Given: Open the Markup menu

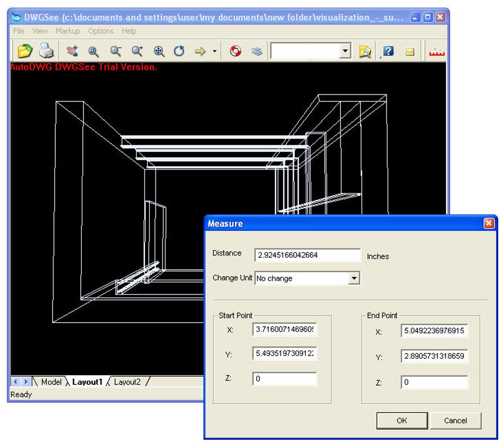Looking at the screenshot, I should tap(68, 31).
